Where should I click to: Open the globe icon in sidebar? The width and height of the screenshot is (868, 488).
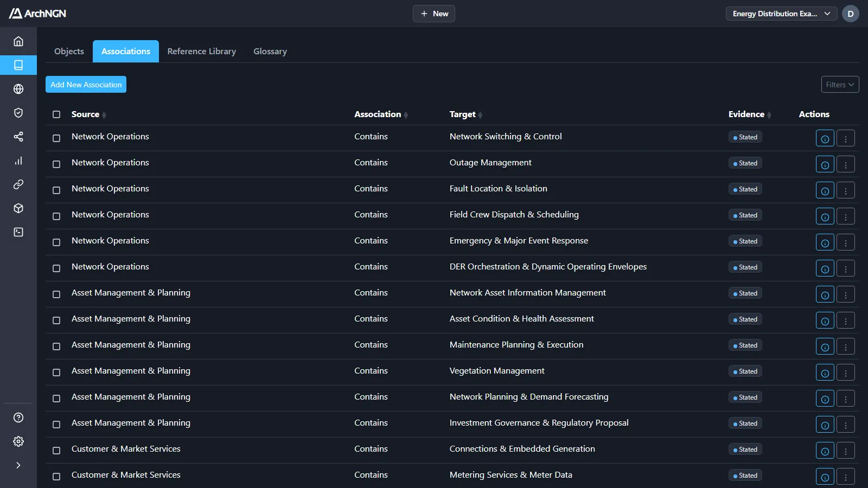[x=18, y=89]
